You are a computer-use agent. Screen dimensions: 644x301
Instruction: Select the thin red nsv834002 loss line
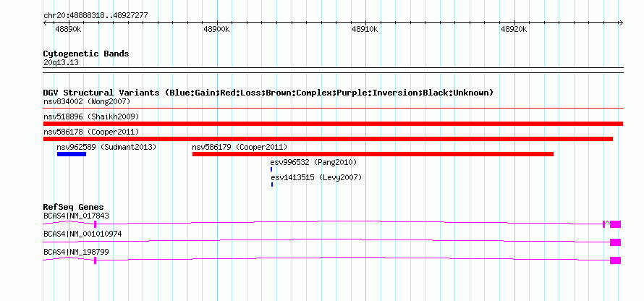pyautogui.click(x=333, y=109)
